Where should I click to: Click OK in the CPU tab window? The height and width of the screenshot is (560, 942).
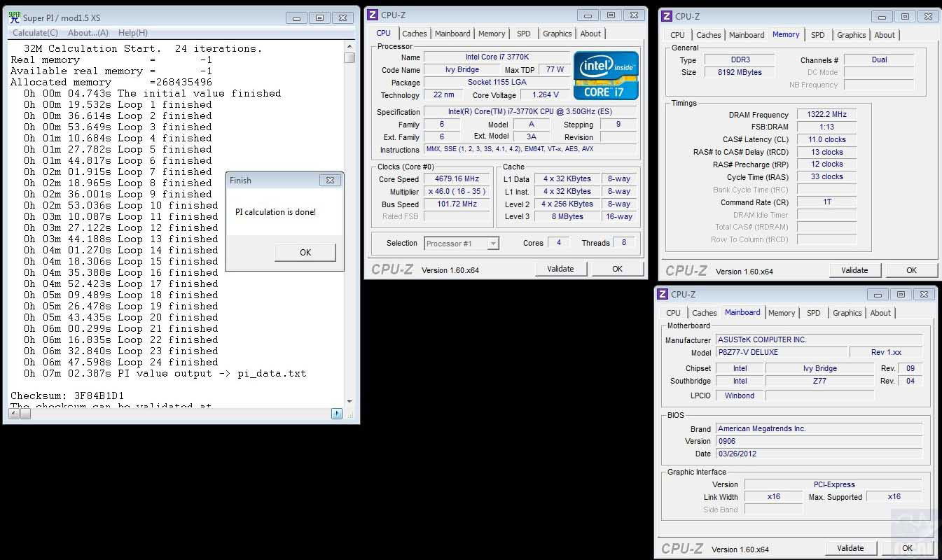click(x=617, y=269)
